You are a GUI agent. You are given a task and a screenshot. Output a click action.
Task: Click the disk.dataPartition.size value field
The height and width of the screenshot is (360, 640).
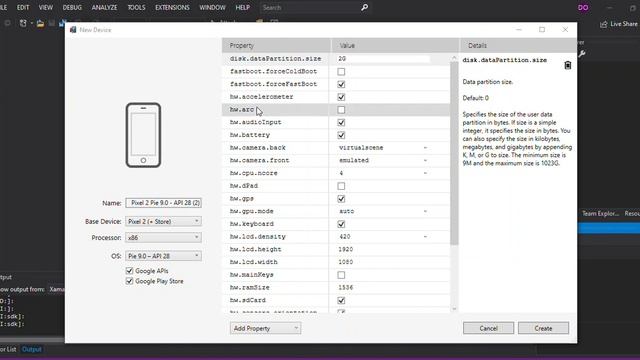pos(384,59)
